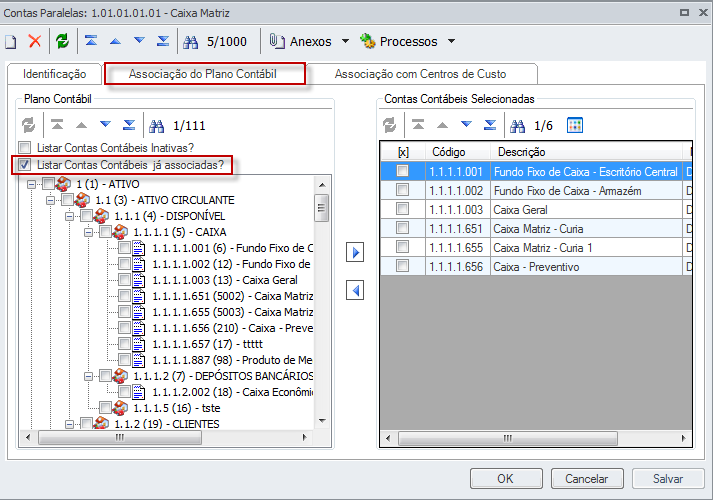Click previous arrow in Plano Contábil toolbar

(x=81, y=125)
